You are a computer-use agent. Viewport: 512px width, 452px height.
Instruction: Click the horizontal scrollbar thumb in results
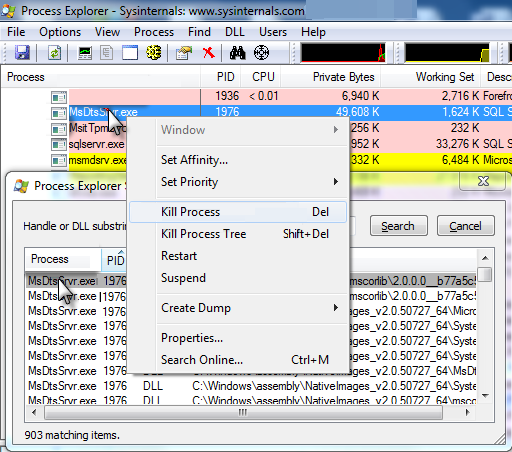(x=243, y=413)
